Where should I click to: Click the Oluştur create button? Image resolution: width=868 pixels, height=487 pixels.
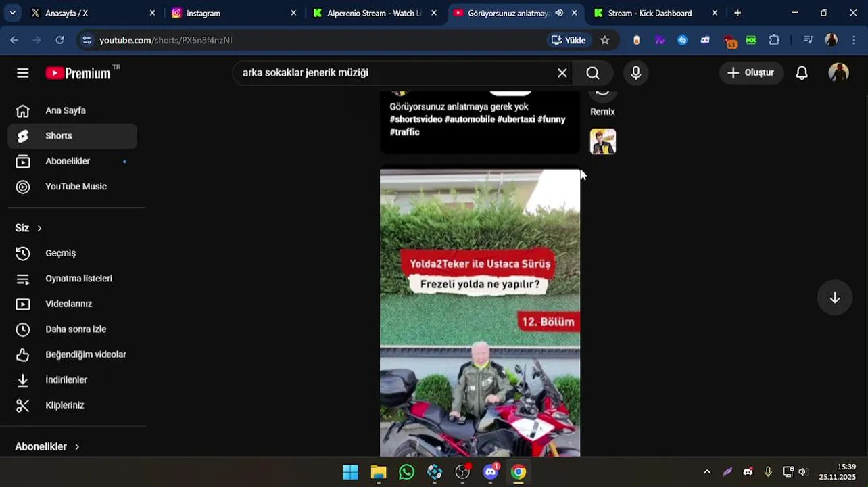(x=751, y=72)
